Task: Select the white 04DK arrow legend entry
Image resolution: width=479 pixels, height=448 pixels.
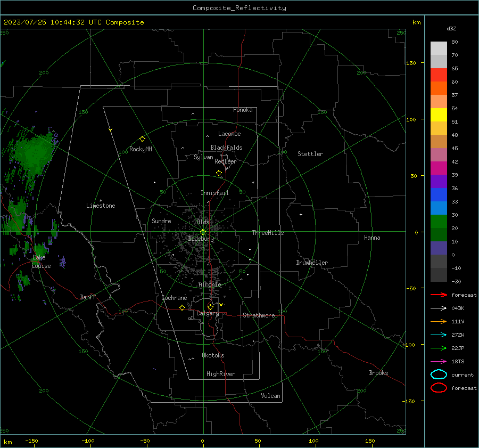Action: [x=439, y=308]
